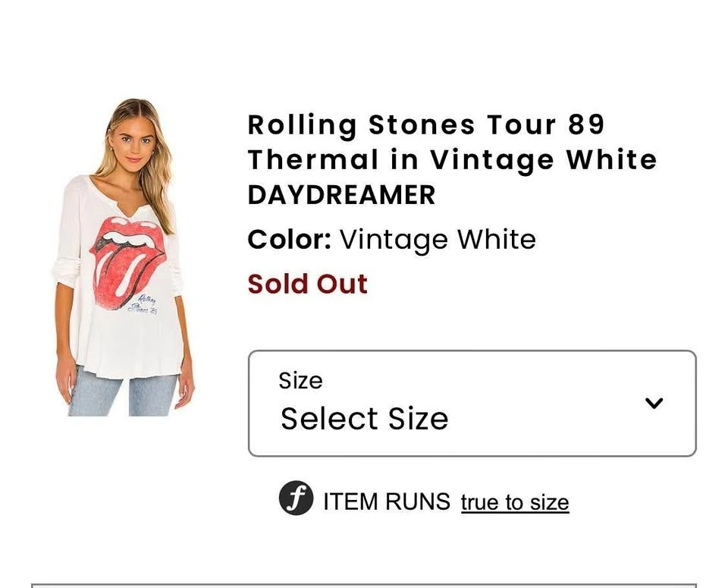Click the "ITEM RUNS" text
728x588 pixels.
click(x=386, y=502)
